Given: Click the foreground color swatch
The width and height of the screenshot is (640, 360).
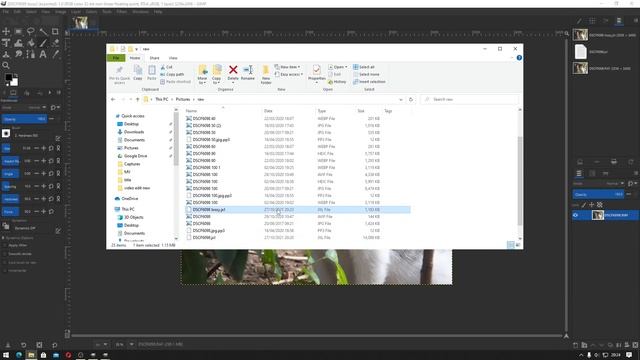Looking at the screenshot, I should click(9, 78).
